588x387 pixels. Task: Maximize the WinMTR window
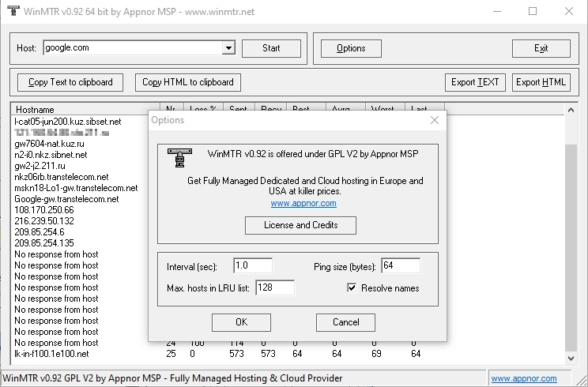click(533, 11)
